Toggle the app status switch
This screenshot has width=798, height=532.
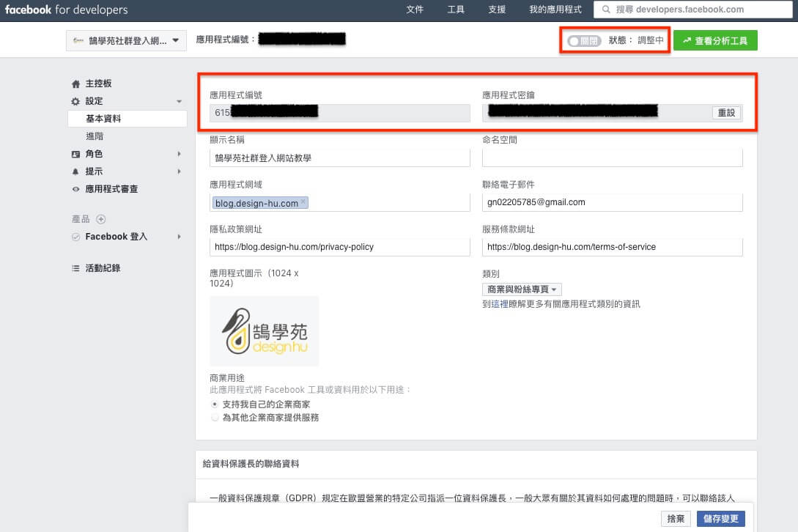point(584,41)
